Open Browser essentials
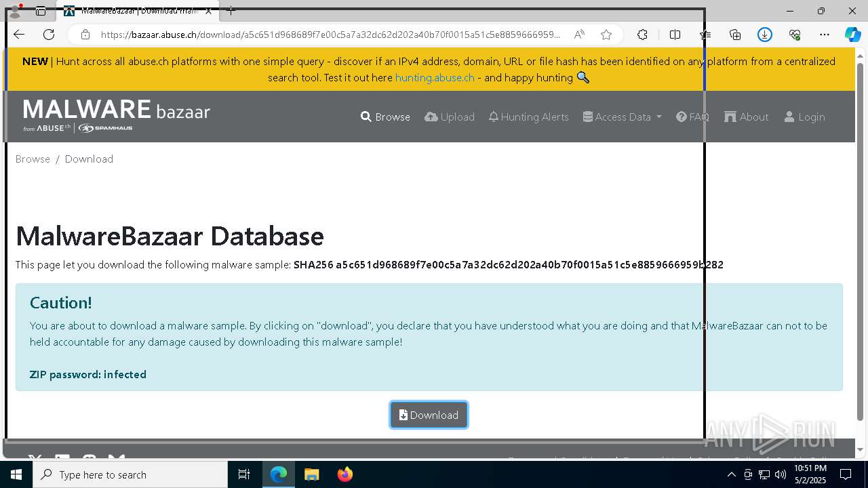Screen dimensions: 868x488 click(x=795, y=35)
